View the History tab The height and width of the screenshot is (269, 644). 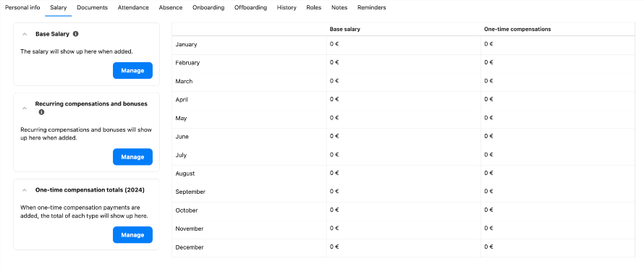tap(287, 7)
